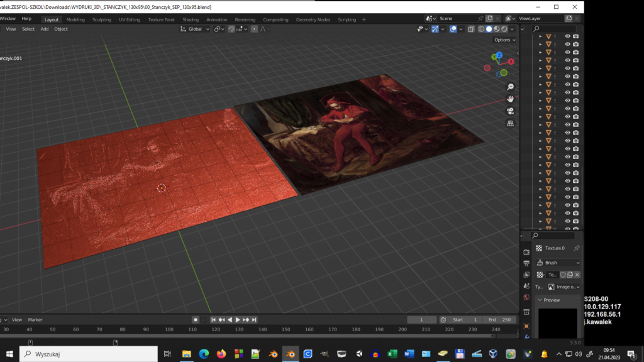Switch to wireframe viewport shading
This screenshot has height=362, width=644.
(x=481, y=29)
